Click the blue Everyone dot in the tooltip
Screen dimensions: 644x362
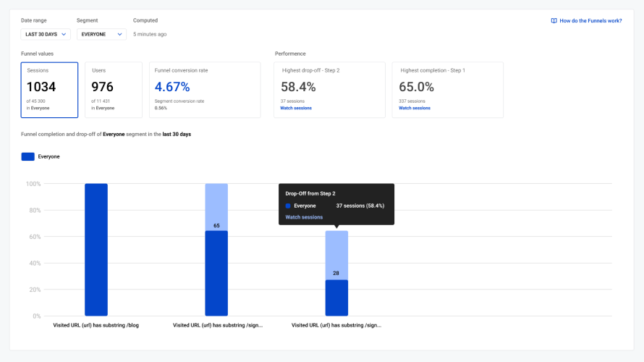pos(288,206)
